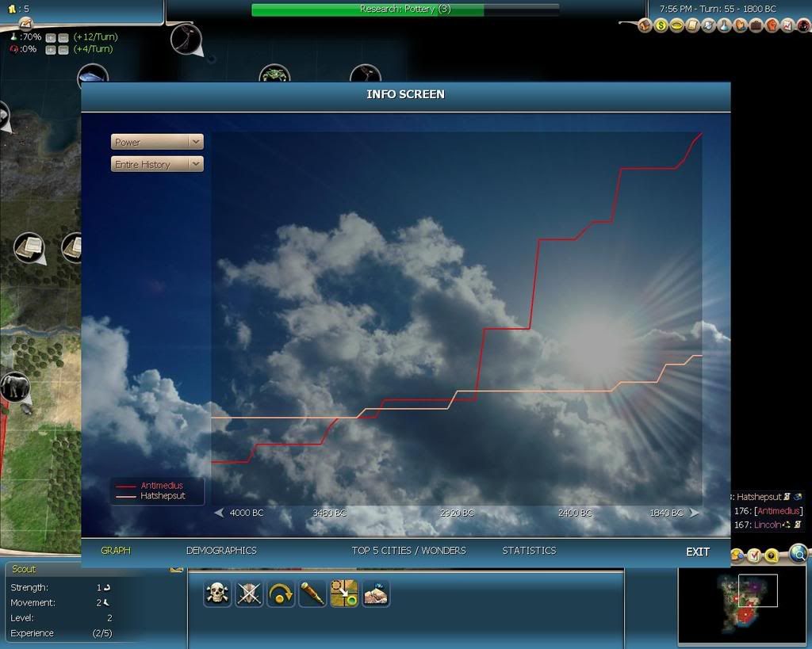Click the Scout unit name label

24,569
